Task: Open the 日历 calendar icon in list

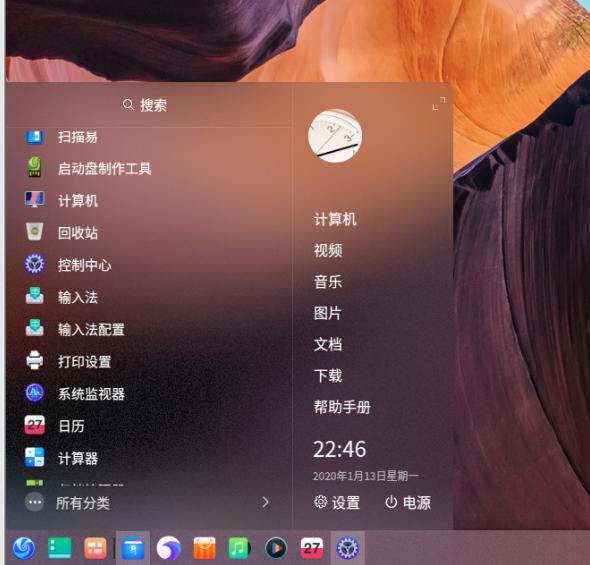Action: pos(35,425)
